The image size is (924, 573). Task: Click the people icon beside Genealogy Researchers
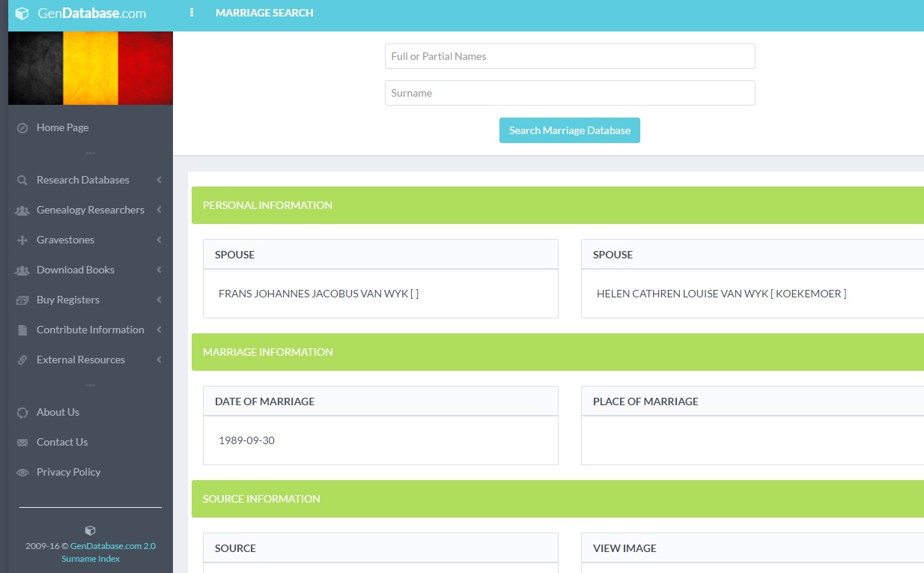(22, 210)
